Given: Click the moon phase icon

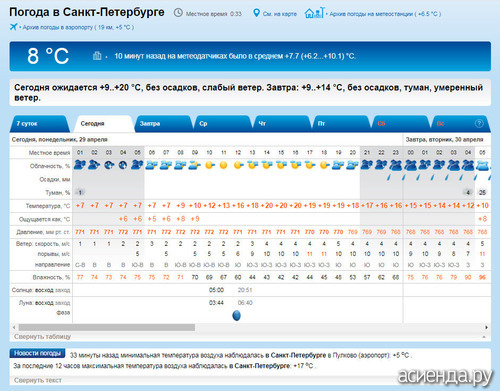Looking at the screenshot, I should (236, 315).
